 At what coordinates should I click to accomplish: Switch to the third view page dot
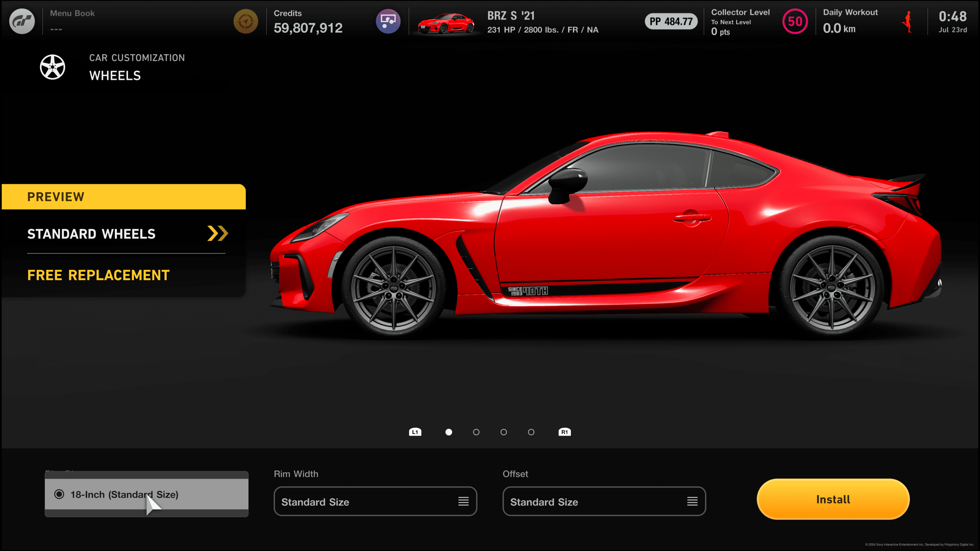tap(504, 432)
